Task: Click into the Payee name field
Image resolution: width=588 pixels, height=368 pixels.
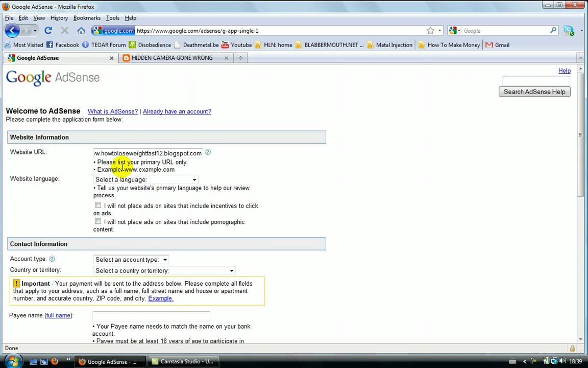Action: 151,316
